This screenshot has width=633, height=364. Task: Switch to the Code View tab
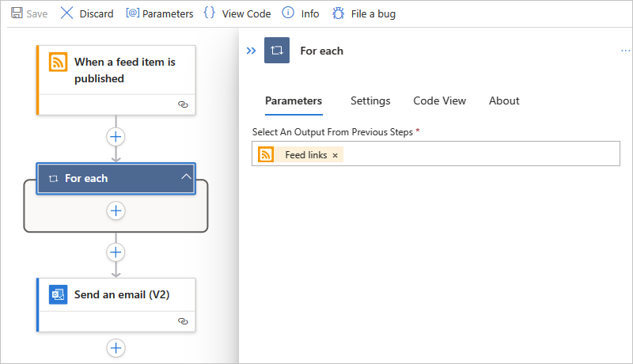point(439,100)
